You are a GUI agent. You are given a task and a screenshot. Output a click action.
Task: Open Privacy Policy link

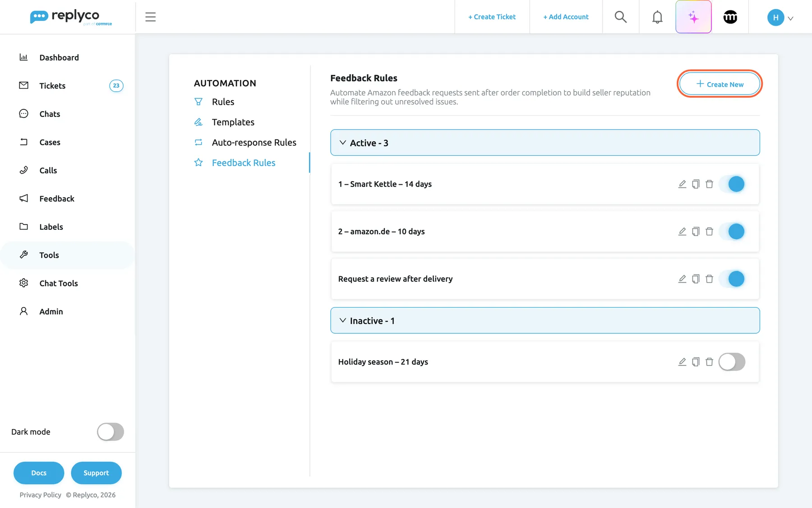[40, 495]
